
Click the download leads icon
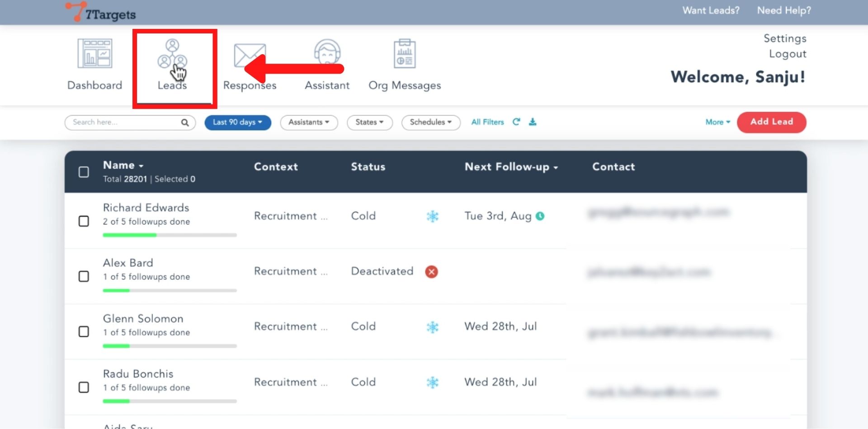tap(533, 122)
